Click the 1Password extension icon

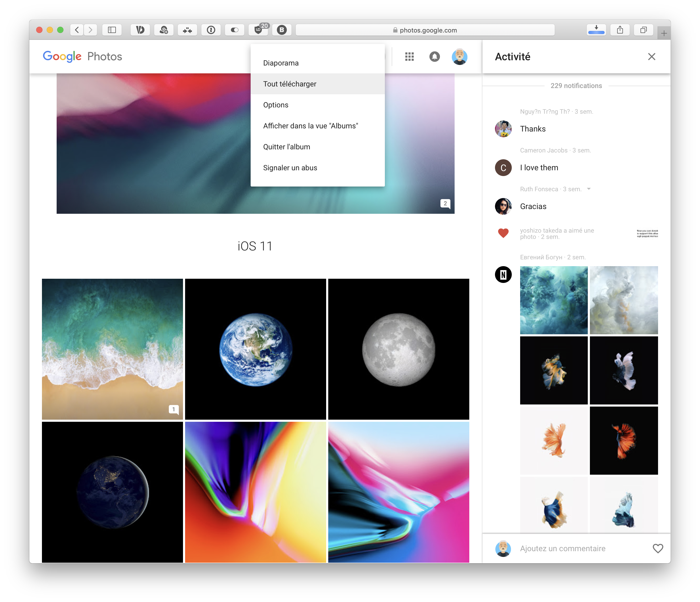(x=211, y=30)
